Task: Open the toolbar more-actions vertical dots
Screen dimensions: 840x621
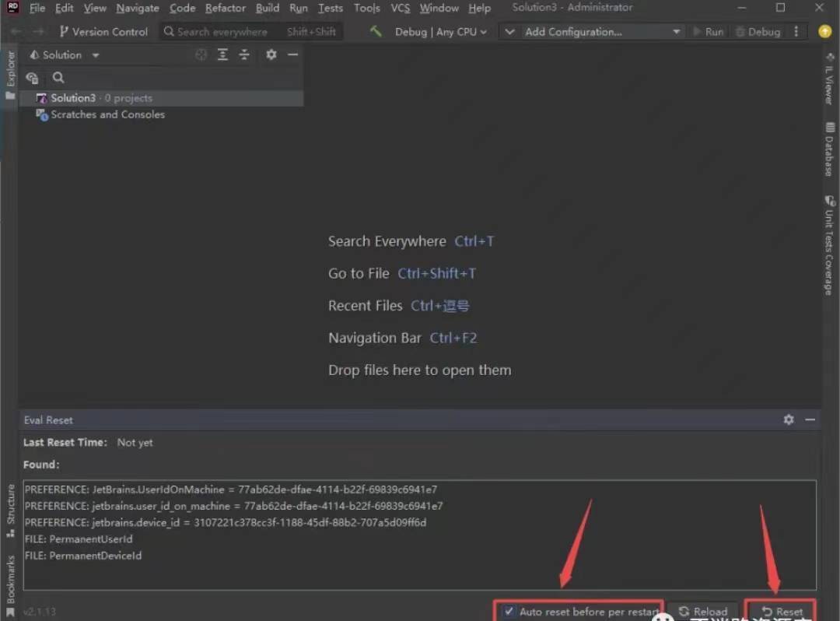Action: (796, 32)
